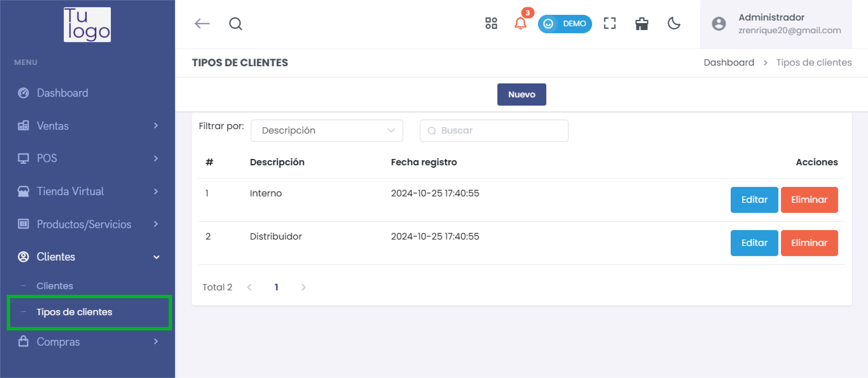Screen dimensions: 868x378
Task: Click the gift box icon
Action: (641, 24)
